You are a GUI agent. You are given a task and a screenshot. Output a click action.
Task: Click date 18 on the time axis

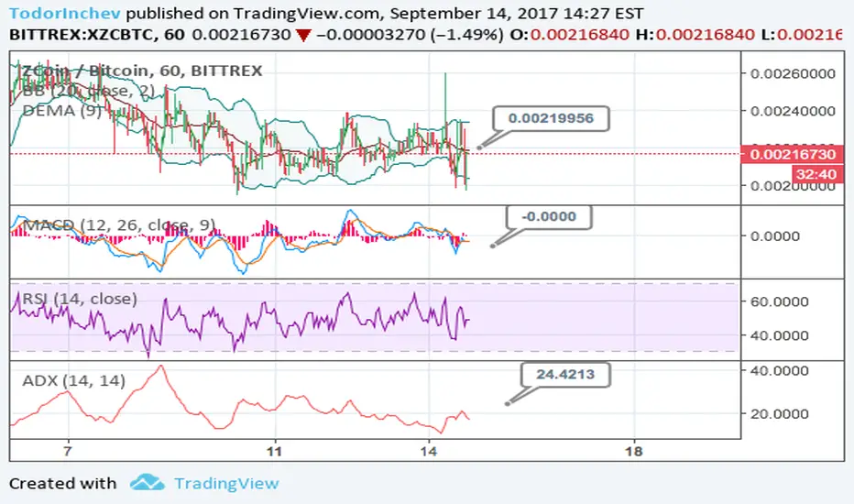coord(634,451)
